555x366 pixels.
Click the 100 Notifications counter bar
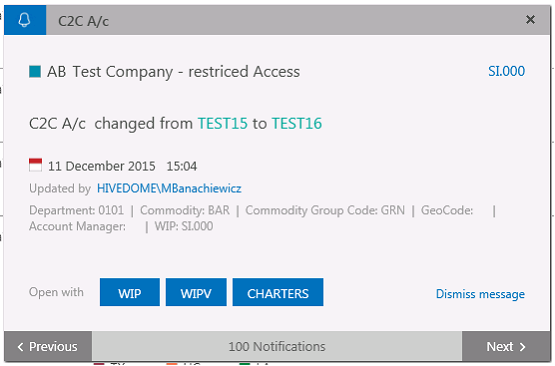pos(277,346)
